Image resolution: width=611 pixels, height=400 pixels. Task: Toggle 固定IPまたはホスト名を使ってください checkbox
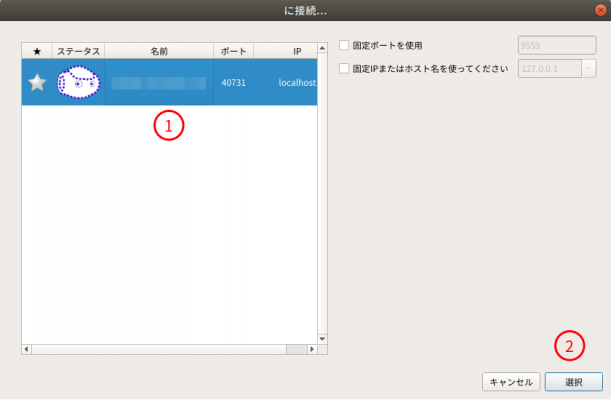pos(345,68)
